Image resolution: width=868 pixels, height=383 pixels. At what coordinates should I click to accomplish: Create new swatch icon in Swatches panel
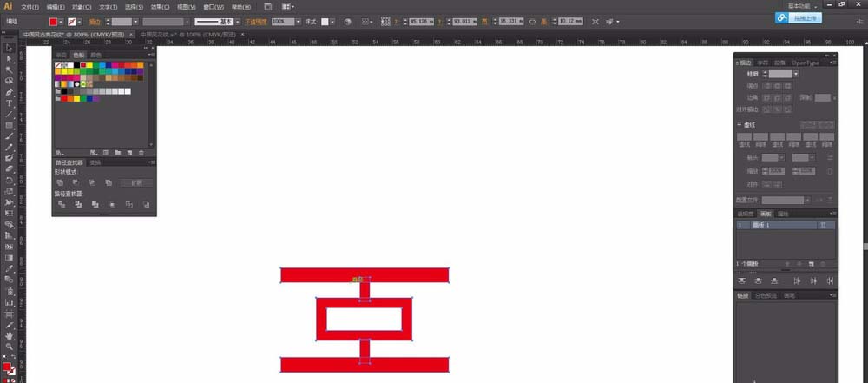129,153
